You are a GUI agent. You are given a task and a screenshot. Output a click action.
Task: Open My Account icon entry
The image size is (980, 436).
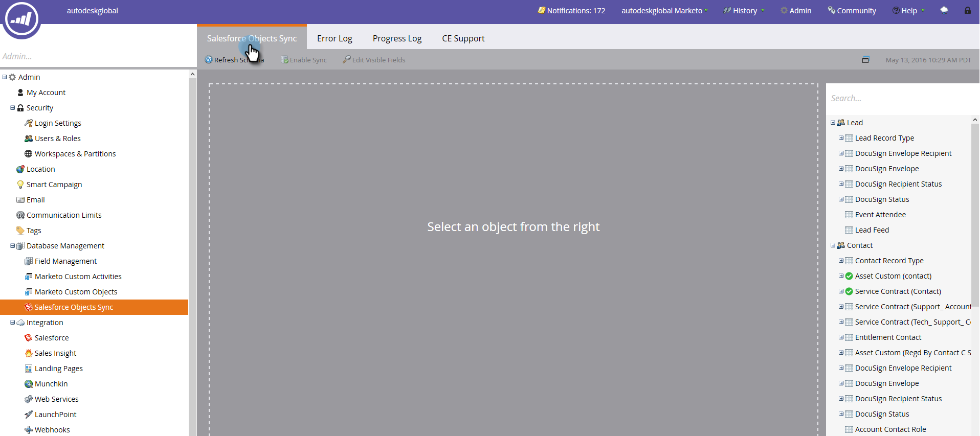(20, 93)
